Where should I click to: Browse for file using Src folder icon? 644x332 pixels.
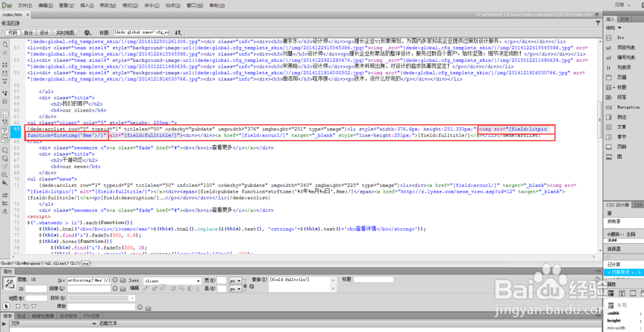[x=123, y=280]
